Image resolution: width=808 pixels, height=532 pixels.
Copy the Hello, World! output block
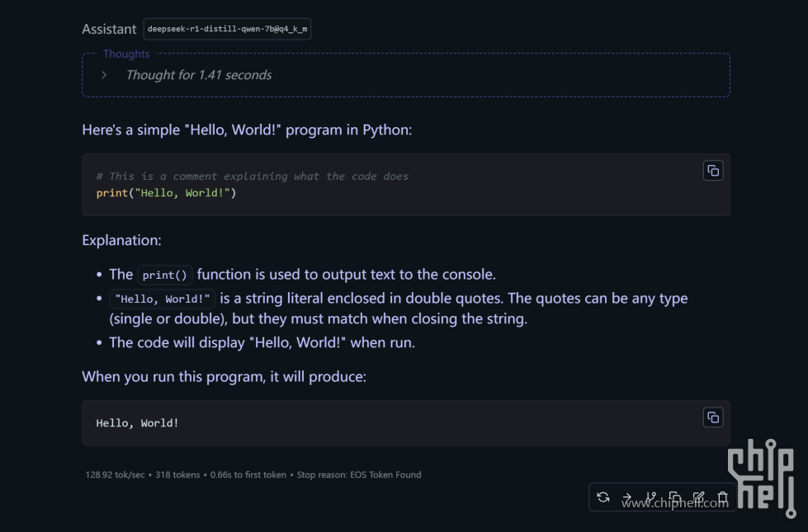coord(713,417)
